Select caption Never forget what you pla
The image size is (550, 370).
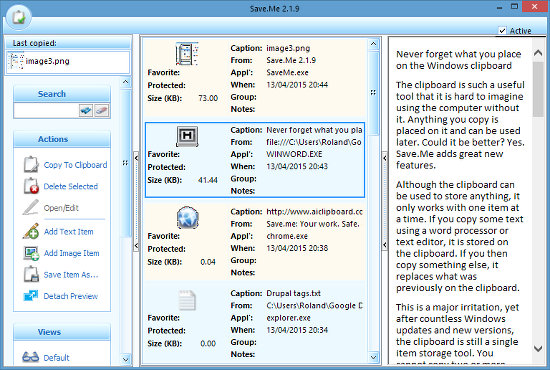coord(314,130)
